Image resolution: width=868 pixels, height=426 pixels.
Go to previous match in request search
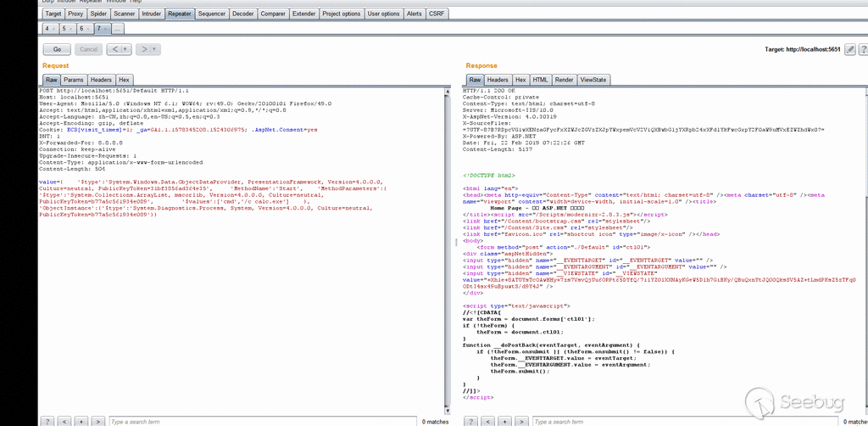tap(64, 421)
